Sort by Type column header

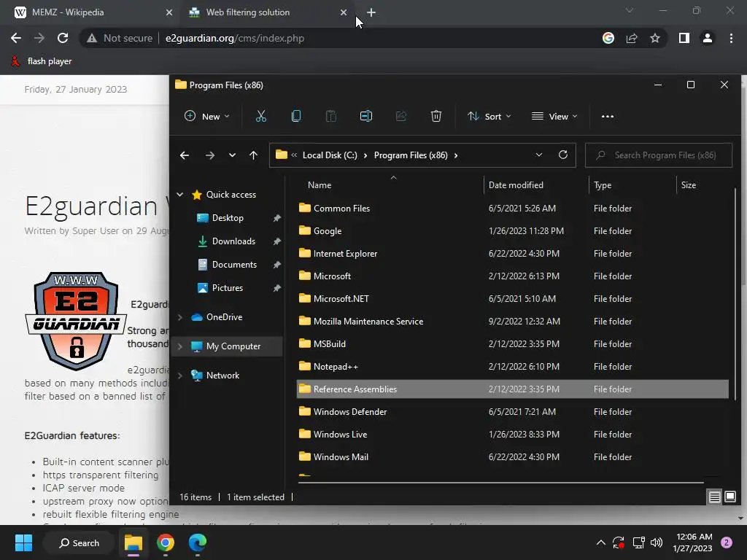602,184
